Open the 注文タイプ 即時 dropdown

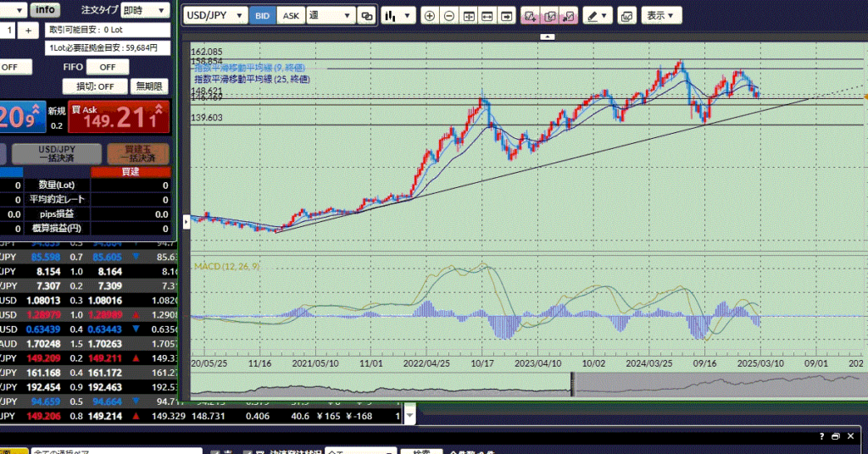143,11
